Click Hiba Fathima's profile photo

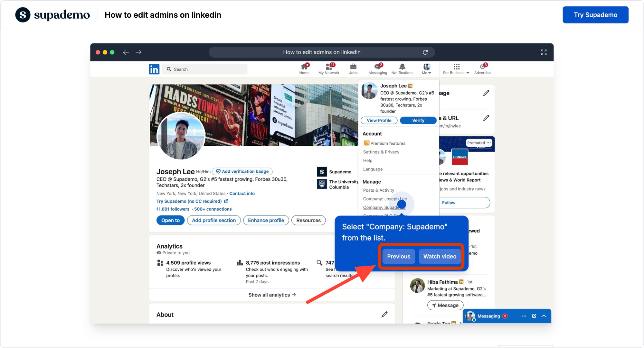[x=417, y=286]
